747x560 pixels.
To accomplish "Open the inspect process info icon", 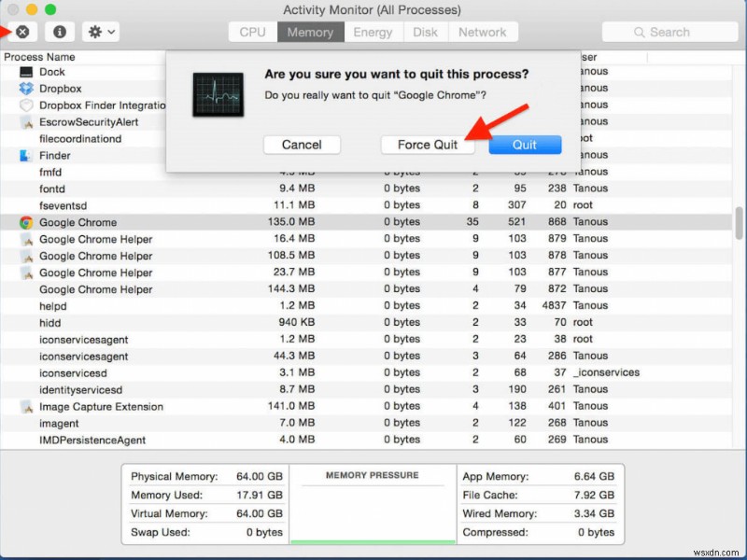I will (x=60, y=31).
